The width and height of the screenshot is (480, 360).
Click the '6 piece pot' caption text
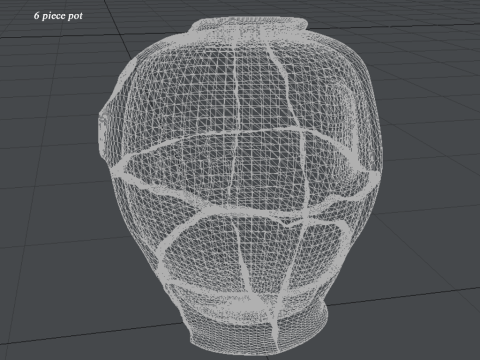pyautogui.click(x=58, y=16)
